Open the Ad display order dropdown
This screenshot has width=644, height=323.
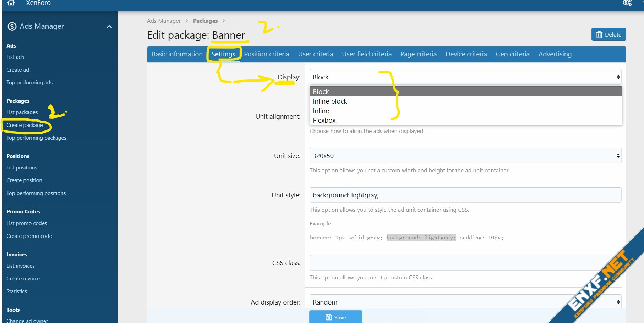coord(465,302)
